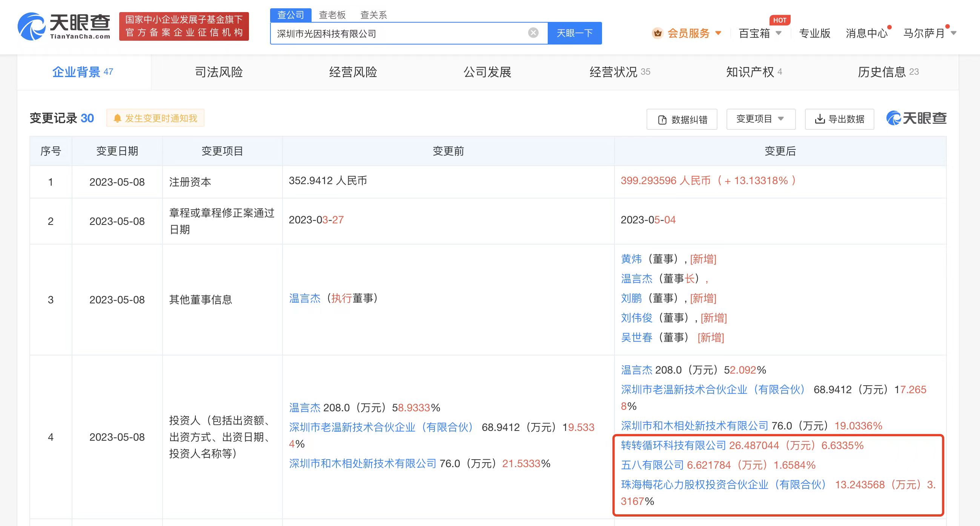Click the 数据纠错 button
Screen dimensions: 980x526
point(682,119)
